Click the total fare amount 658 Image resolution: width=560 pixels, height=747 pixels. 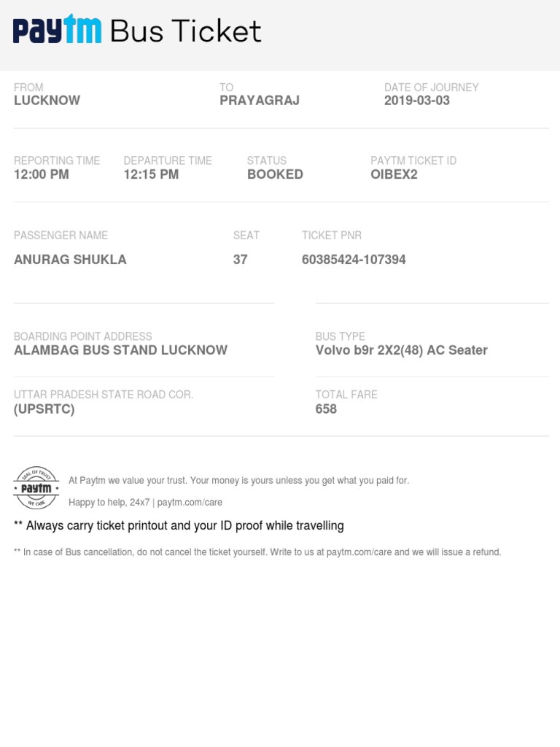[x=326, y=409]
